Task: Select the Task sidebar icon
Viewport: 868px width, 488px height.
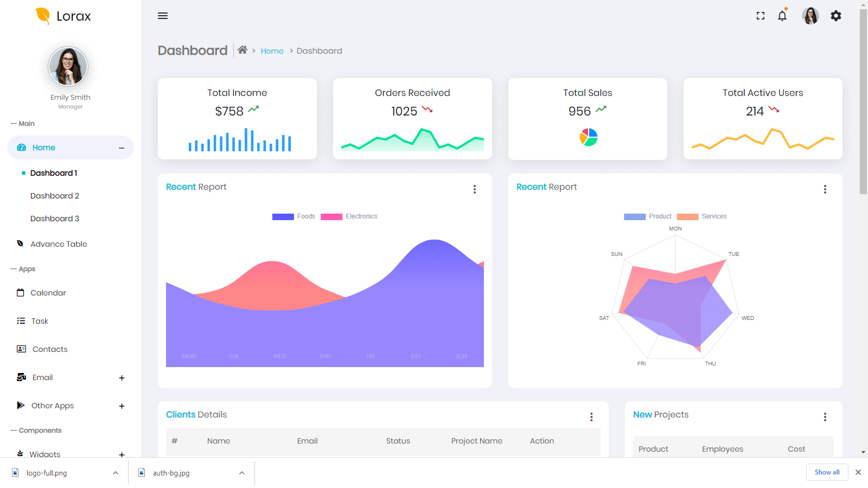Action: point(20,320)
